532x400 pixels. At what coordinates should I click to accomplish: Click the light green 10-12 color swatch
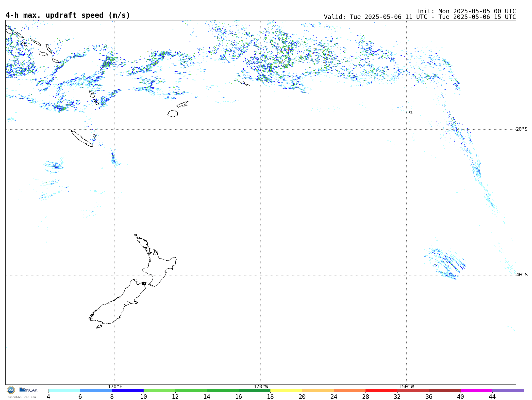159,391
